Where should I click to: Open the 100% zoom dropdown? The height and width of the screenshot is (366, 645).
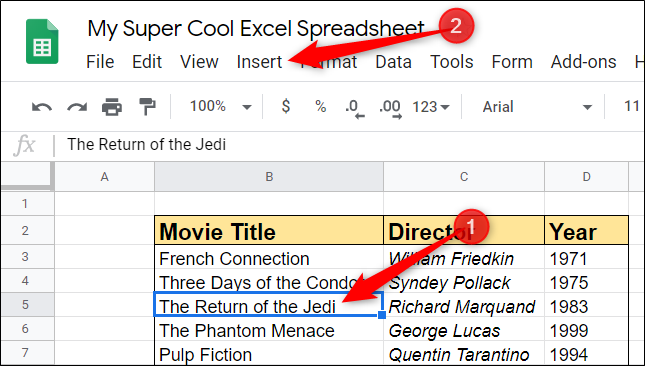pos(220,107)
